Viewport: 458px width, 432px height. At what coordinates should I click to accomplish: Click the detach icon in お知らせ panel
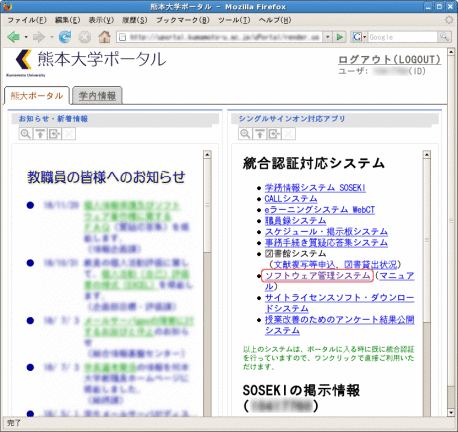[55, 134]
